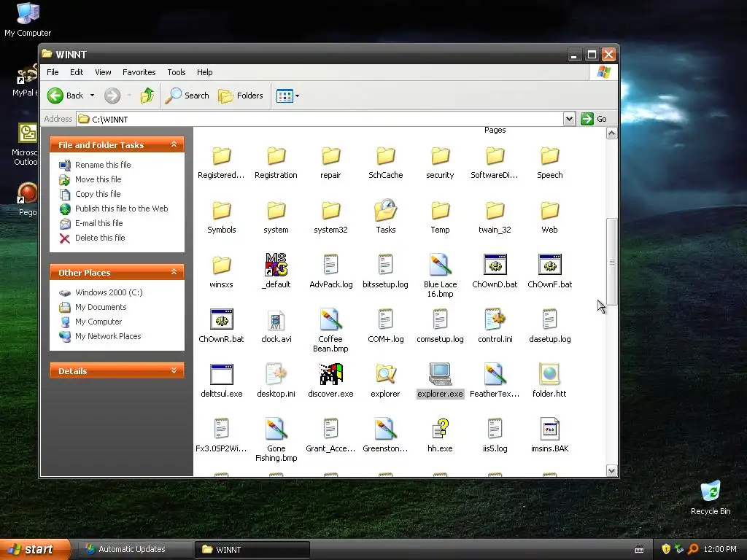Click Delete this file link
Screen dimensions: 747x560
[100, 238]
